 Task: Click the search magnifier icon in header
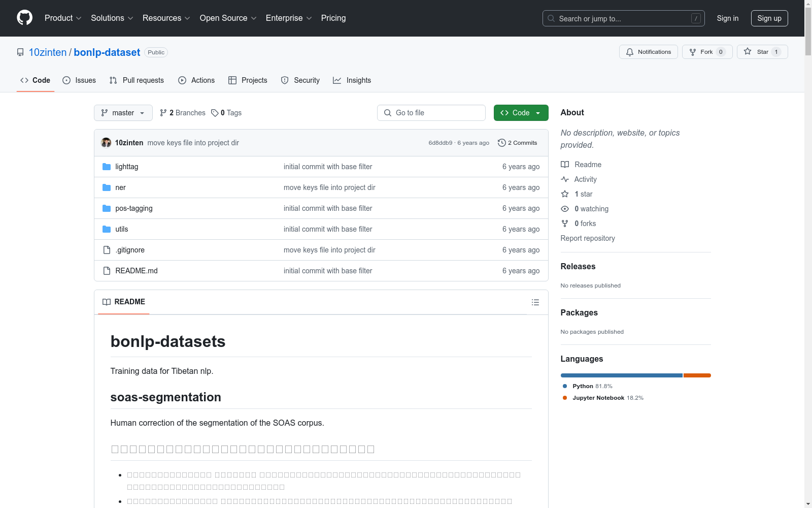pos(551,18)
